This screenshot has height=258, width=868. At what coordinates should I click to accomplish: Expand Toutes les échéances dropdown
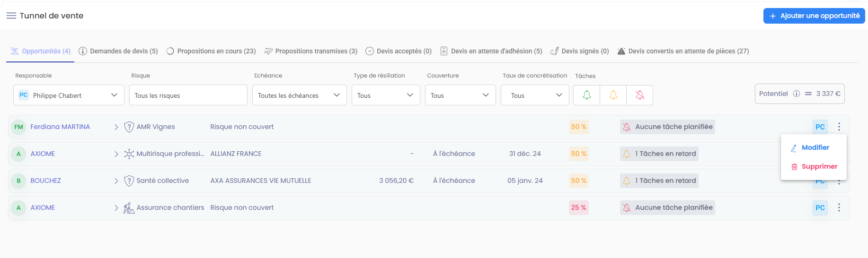coord(300,95)
